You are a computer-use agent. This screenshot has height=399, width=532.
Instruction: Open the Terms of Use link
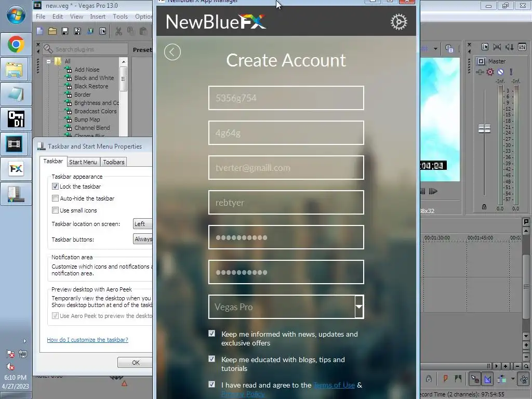click(x=334, y=385)
